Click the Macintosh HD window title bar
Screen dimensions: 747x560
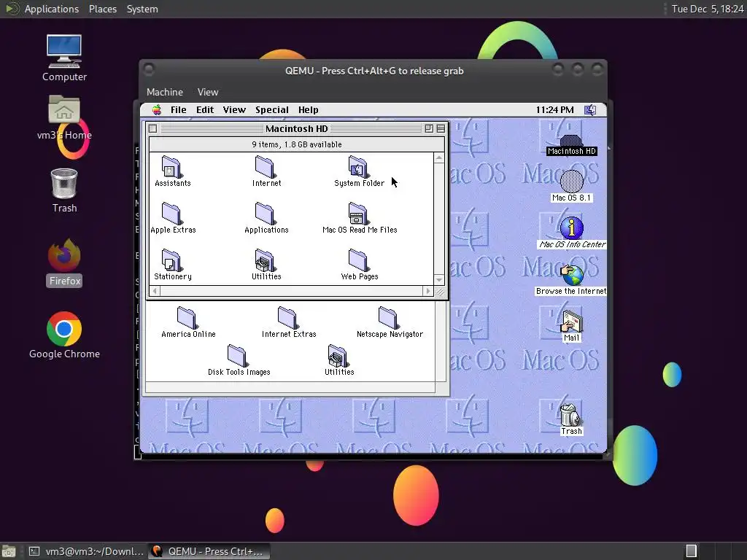coord(296,128)
